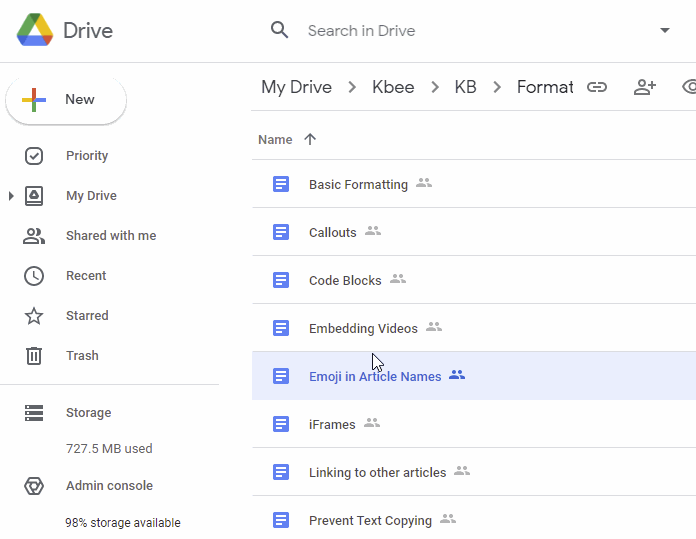Open the Starred items
Viewport: 696px width, 539px height.
87,316
